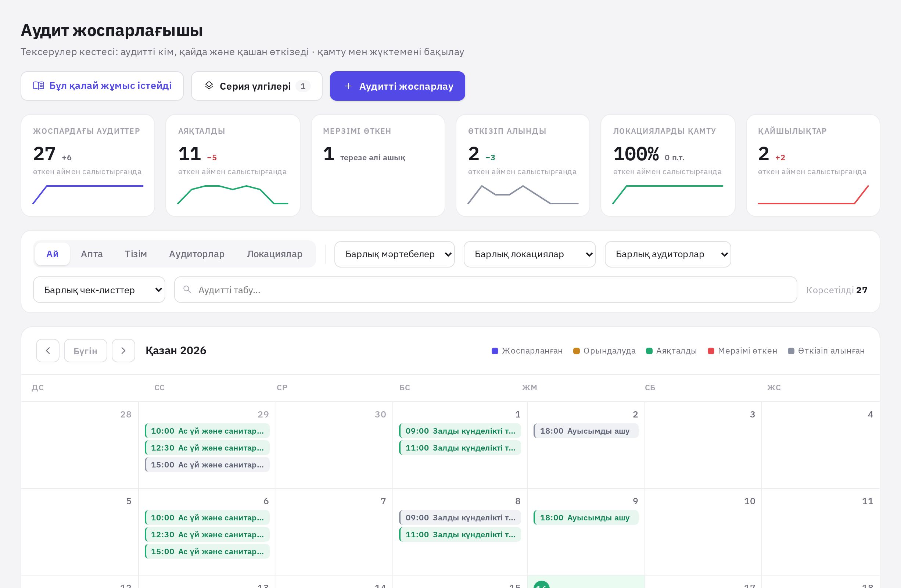Click the magnifier icon in the search field
Screen dimensions: 901x588
187,290
